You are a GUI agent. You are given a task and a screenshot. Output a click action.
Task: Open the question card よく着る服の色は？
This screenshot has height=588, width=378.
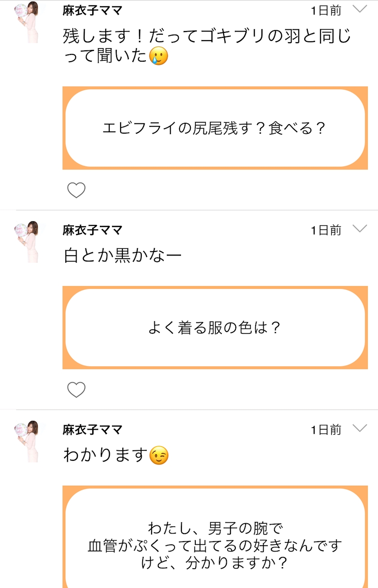215,328
